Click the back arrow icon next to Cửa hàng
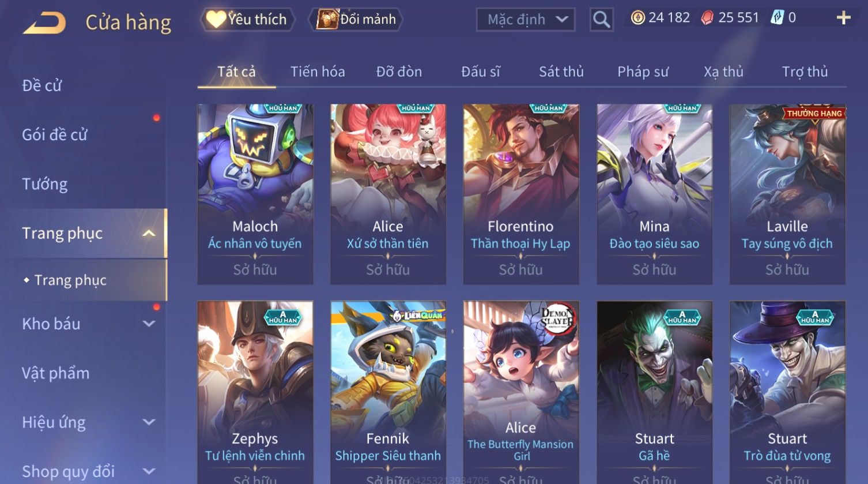 click(45, 22)
